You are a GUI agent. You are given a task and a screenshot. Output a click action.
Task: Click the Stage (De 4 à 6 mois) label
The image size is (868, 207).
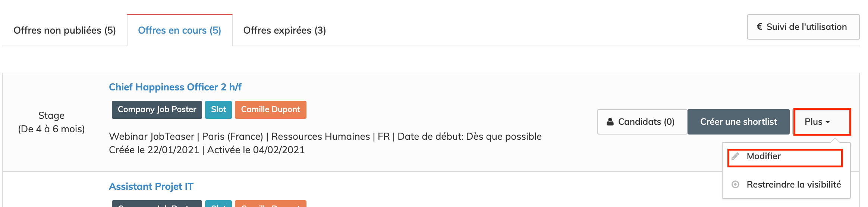coord(51,122)
